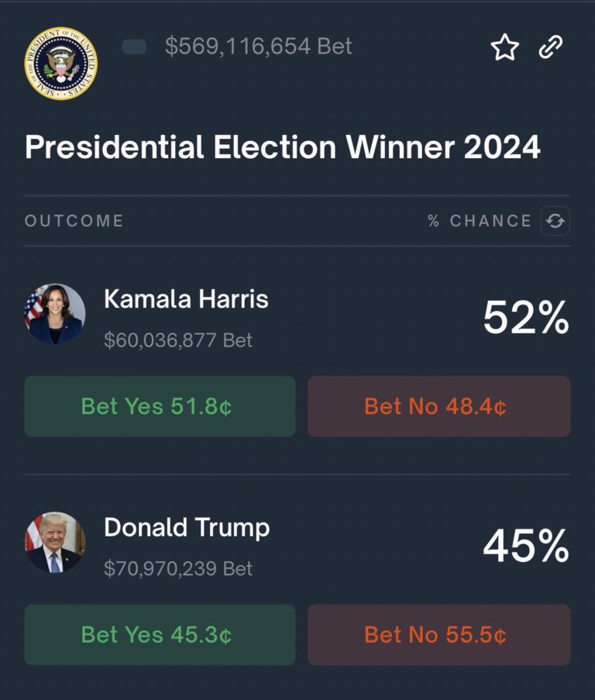The width and height of the screenshot is (595, 700).
Task: Select the Donald Trump outcome name
Action: 187,527
